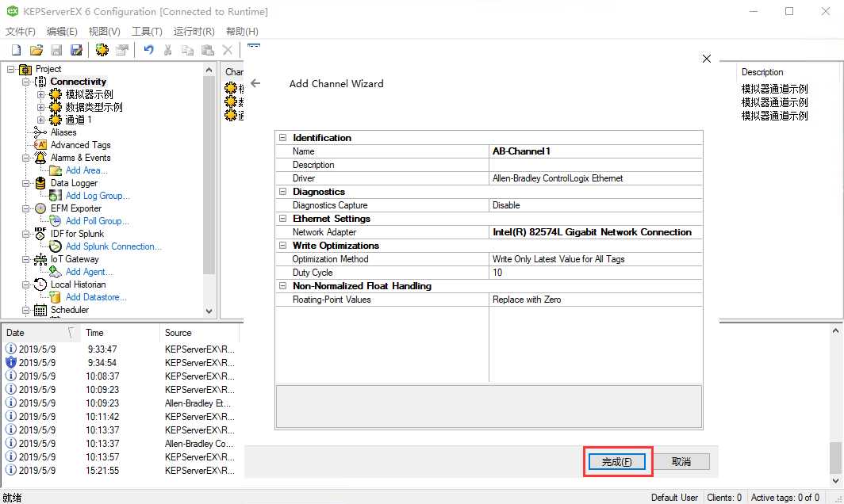Open the 视图(V) menu
The width and height of the screenshot is (844, 504).
coord(105,31)
